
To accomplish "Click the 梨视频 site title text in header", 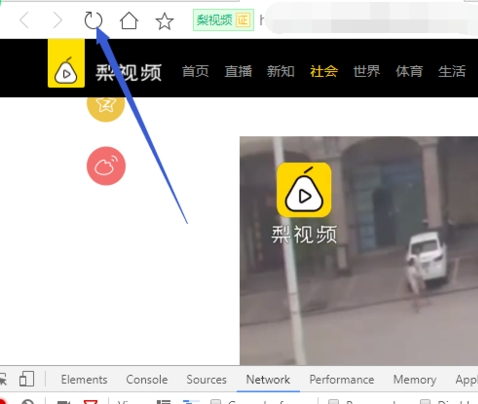I will point(129,72).
